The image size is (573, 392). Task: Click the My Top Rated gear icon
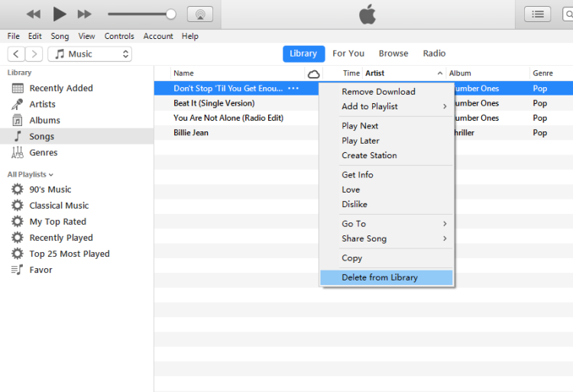click(x=17, y=222)
